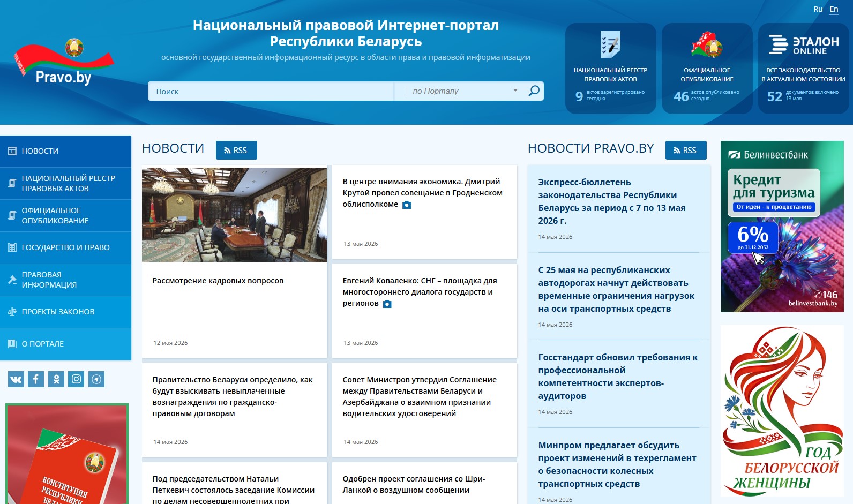Click '9 актов зарегистрировано сегодня' counter
853x504 pixels.
pos(610,96)
